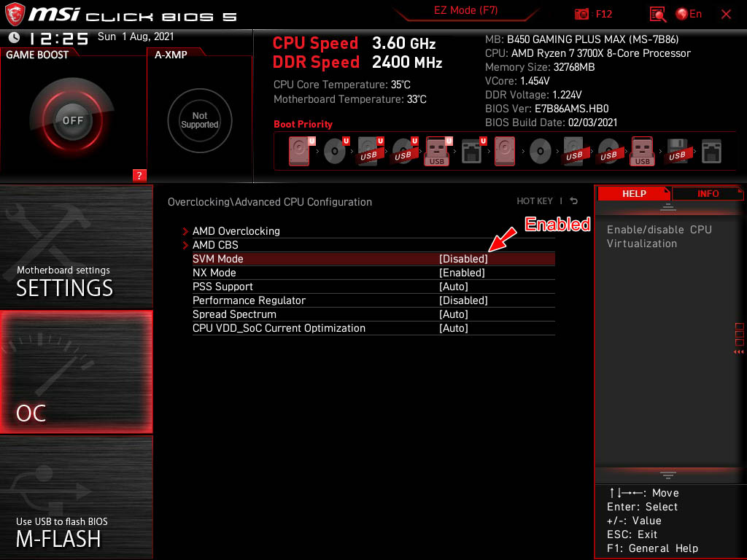Expand the AMD Overclocking submenu
Image resolution: width=747 pixels, height=560 pixels.
(236, 231)
